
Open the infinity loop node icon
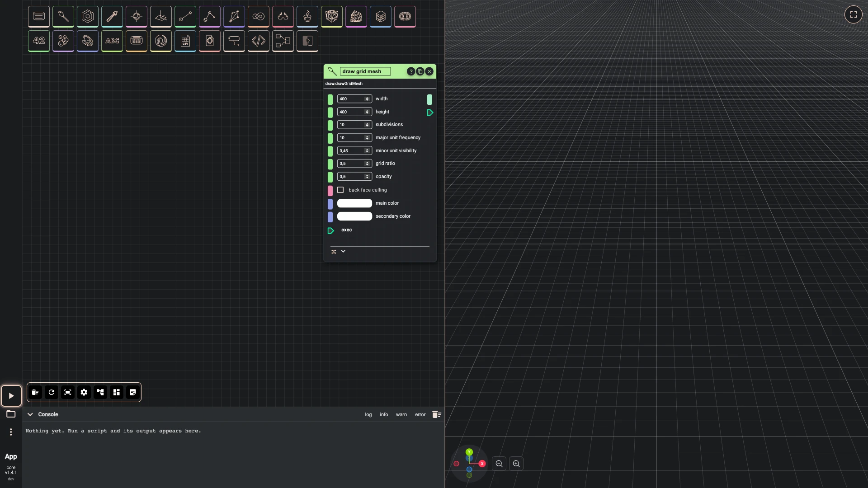[x=259, y=17]
